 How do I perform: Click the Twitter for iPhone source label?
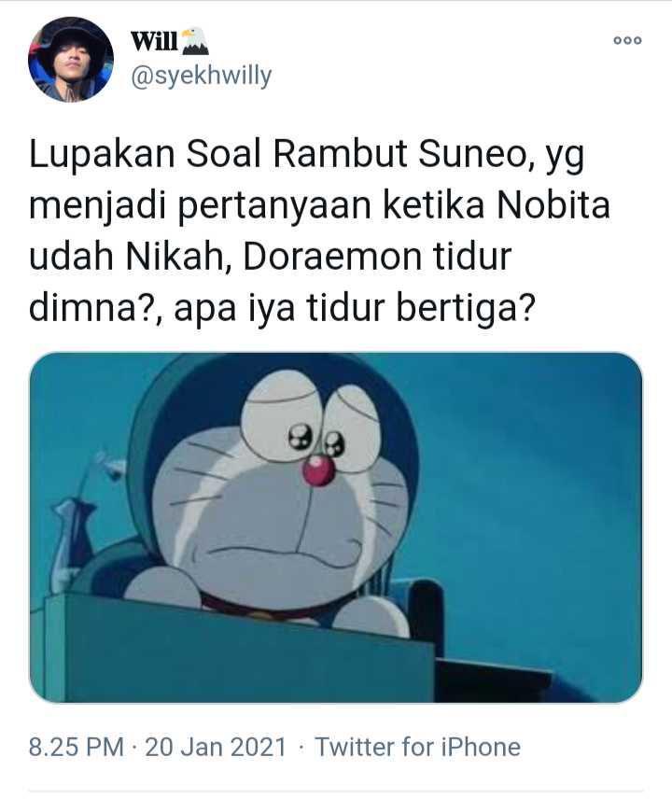pyautogui.click(x=417, y=747)
